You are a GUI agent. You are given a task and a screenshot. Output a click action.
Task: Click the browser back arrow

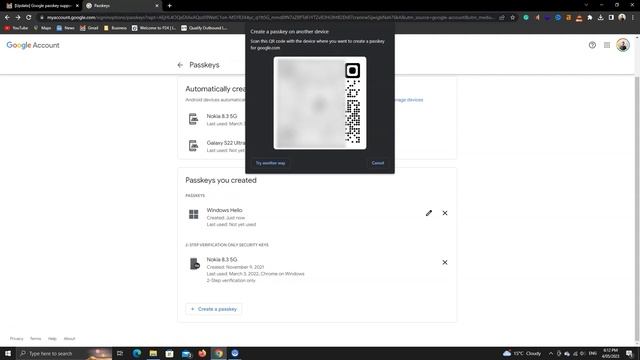pyautogui.click(x=7, y=18)
